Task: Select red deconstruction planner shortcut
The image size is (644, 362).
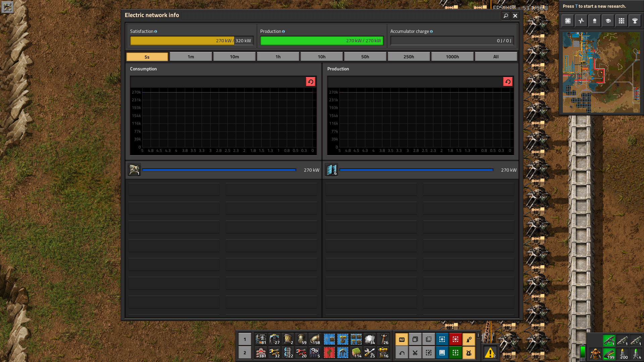Action: point(455,340)
